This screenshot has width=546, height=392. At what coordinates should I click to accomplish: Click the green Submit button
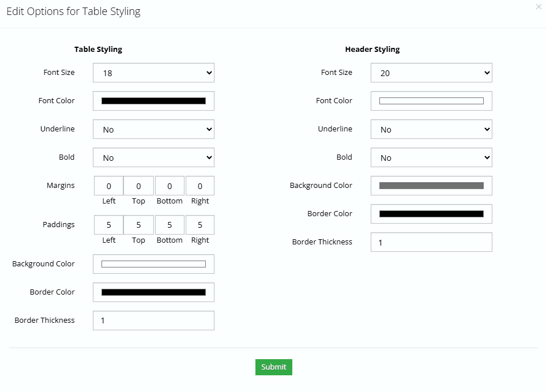click(274, 367)
